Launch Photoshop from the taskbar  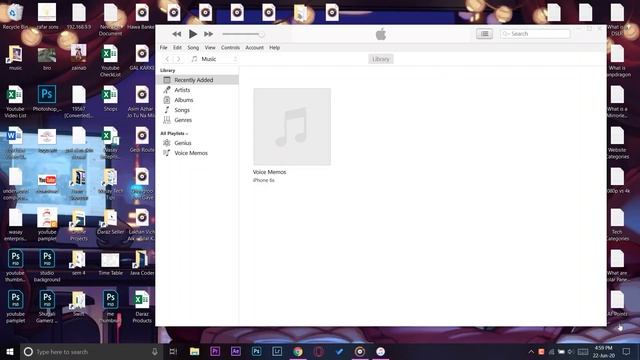(256, 351)
